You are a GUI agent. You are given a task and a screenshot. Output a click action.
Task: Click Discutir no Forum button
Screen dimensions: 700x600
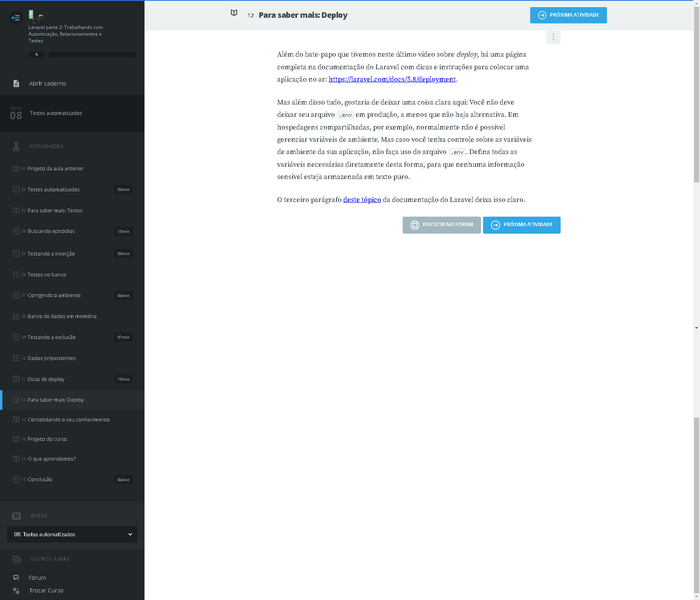(x=441, y=225)
